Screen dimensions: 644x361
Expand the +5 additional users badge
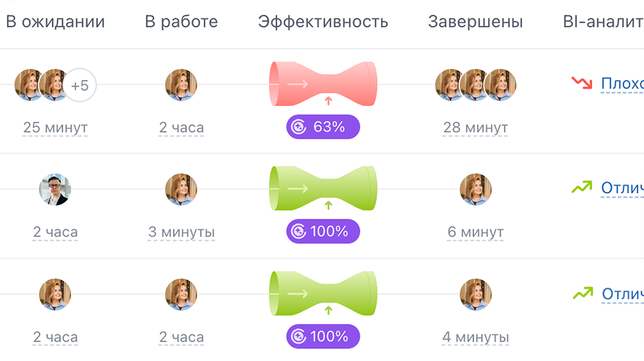[x=80, y=85]
